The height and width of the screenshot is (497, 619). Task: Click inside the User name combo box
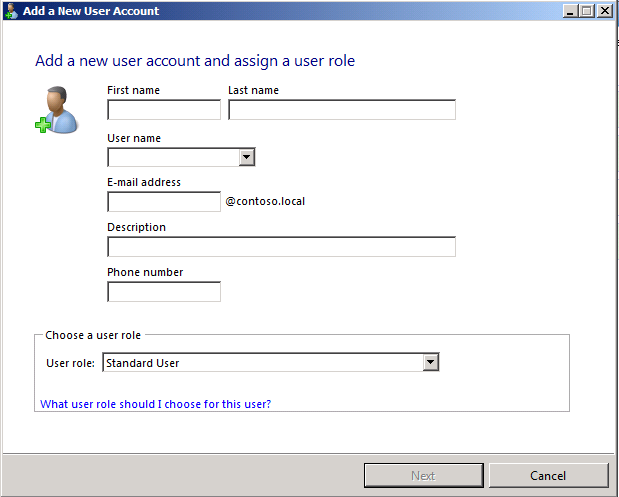click(x=173, y=157)
